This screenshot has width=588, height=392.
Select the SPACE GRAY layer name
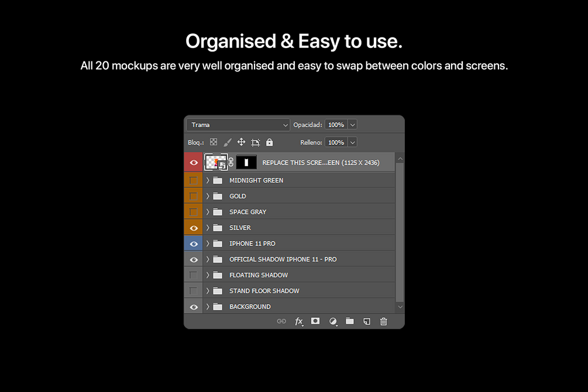[248, 212]
